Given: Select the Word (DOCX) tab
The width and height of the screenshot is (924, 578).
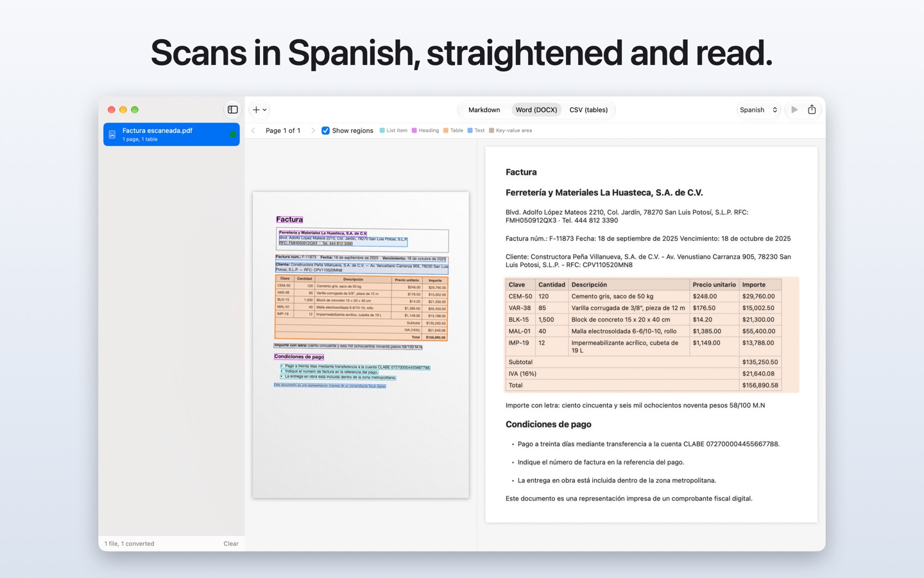Looking at the screenshot, I should click(x=536, y=110).
